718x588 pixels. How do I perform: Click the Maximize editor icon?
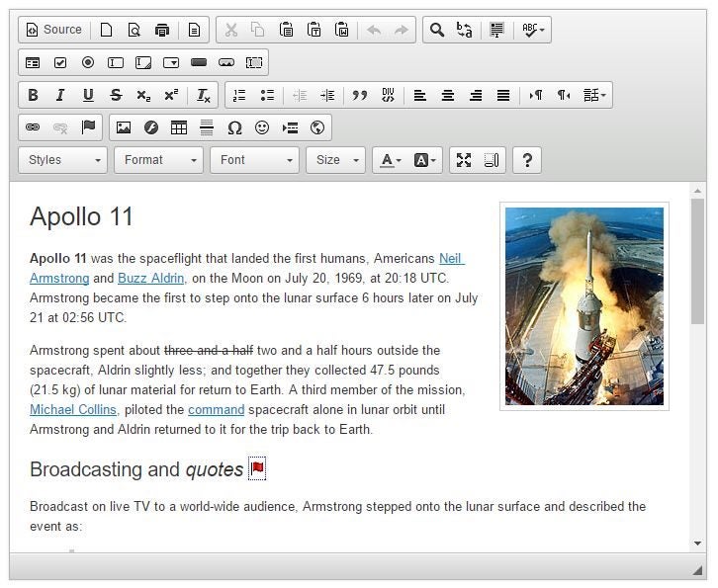point(464,160)
